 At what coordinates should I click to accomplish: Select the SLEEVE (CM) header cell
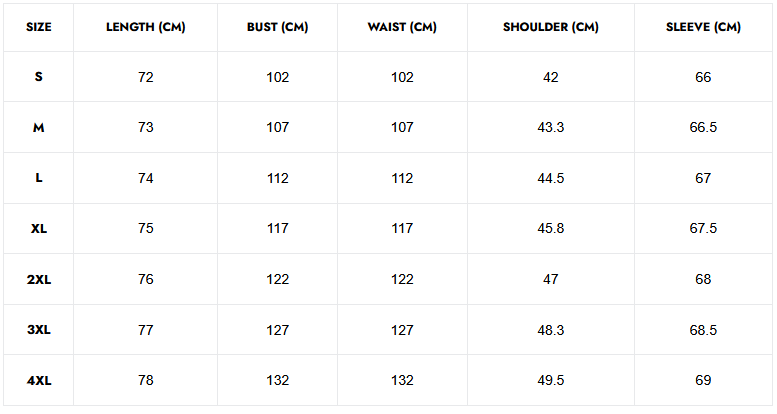(x=703, y=27)
